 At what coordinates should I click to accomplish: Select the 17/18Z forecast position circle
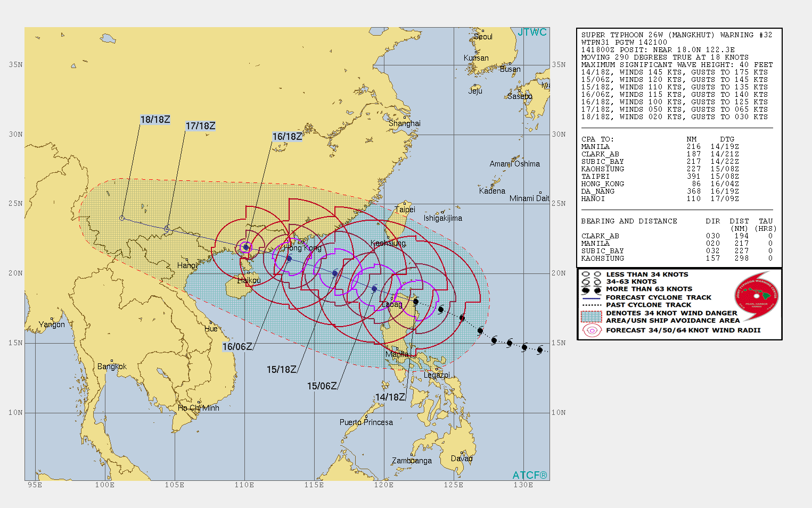(167, 229)
